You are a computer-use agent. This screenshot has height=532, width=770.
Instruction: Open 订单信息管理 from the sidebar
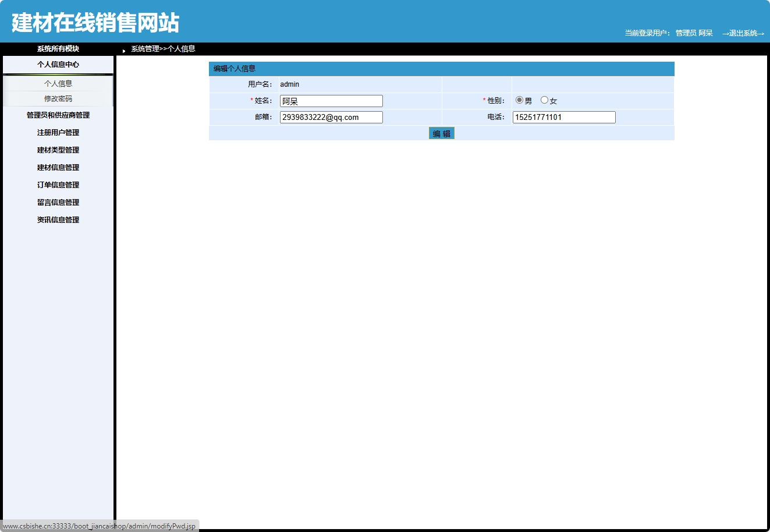pyautogui.click(x=57, y=185)
